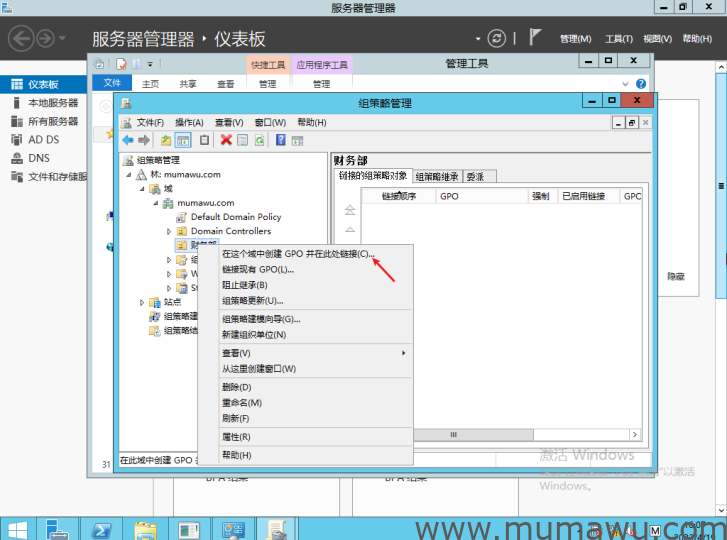
Task: Switch to 组策略继承 tab
Action: (437, 177)
